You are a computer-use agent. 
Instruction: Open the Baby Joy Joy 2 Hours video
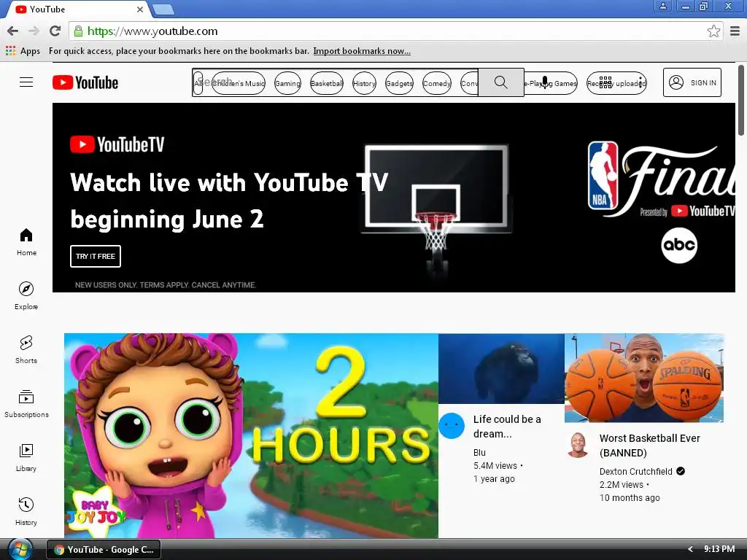[x=251, y=435]
